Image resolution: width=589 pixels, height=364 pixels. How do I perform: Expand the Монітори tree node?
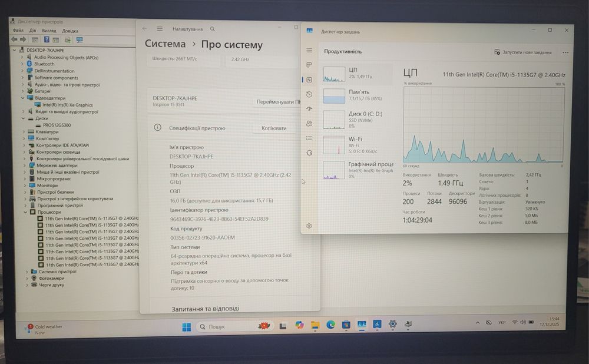(24, 185)
